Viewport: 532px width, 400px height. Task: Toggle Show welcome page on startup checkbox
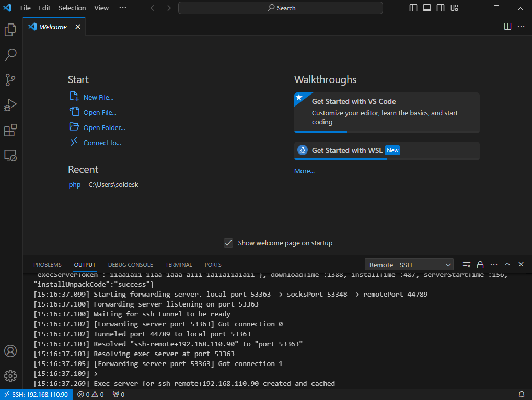228,243
